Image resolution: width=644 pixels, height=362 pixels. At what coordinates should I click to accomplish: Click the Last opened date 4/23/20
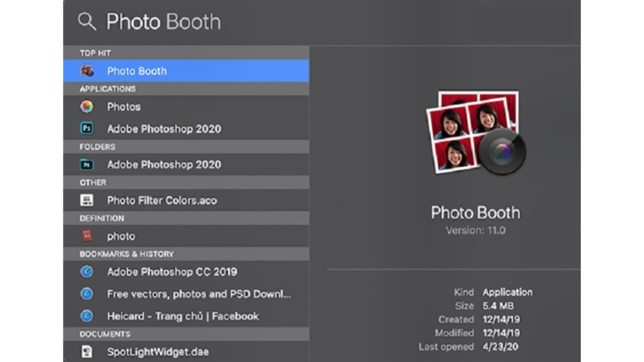tap(500, 347)
